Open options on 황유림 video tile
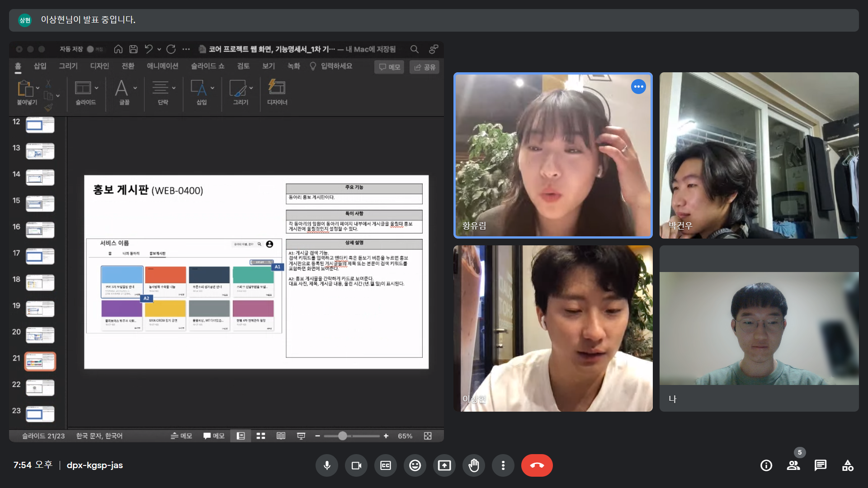Viewport: 868px width, 488px height. (x=638, y=87)
